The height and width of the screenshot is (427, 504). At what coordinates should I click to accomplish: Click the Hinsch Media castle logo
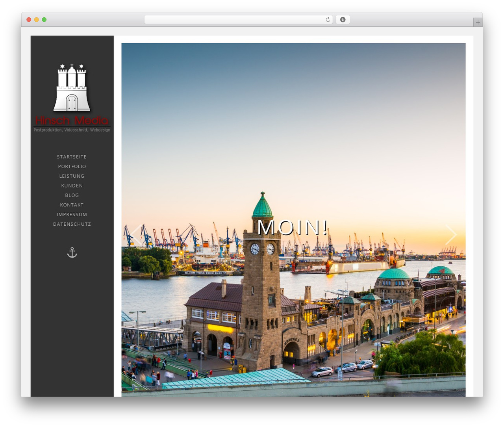[x=72, y=97]
